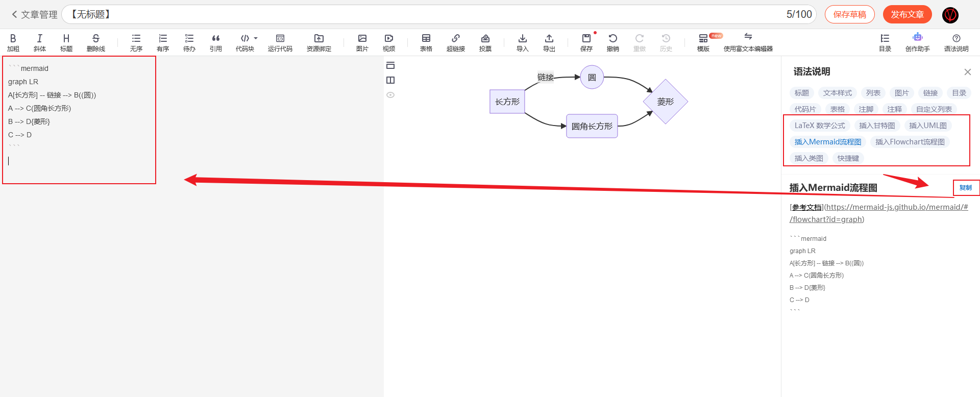Toggle table of contents (目录) in toolbar
Viewport: 980px width, 397px height.
click(x=885, y=42)
